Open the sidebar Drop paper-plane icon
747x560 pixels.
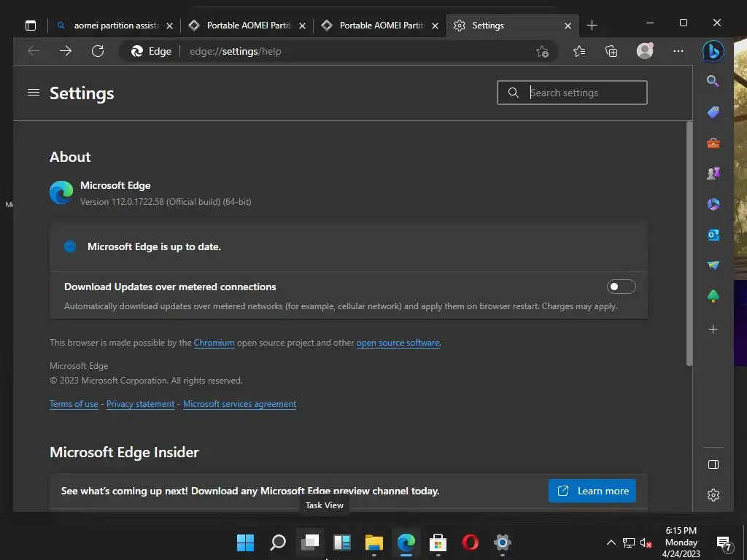coord(713,265)
